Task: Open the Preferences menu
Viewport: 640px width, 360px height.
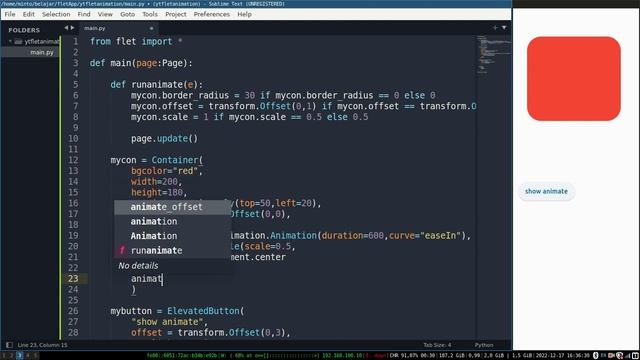Action: pos(211,14)
